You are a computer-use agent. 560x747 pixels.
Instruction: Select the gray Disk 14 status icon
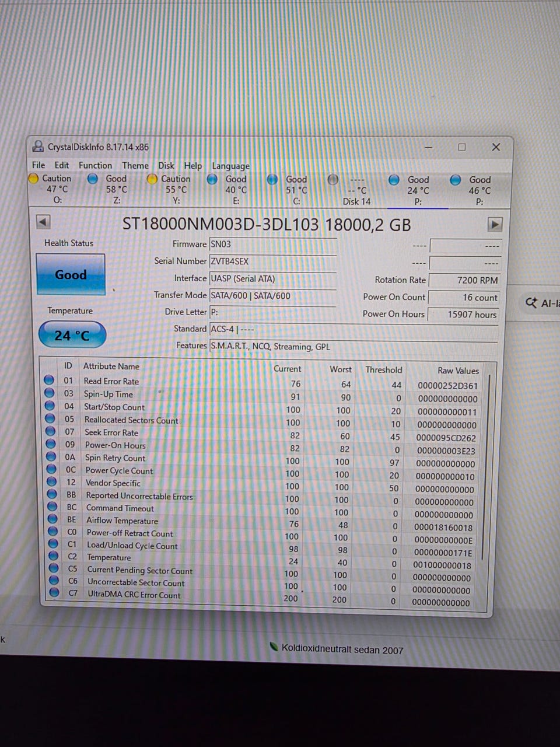pyautogui.click(x=332, y=180)
